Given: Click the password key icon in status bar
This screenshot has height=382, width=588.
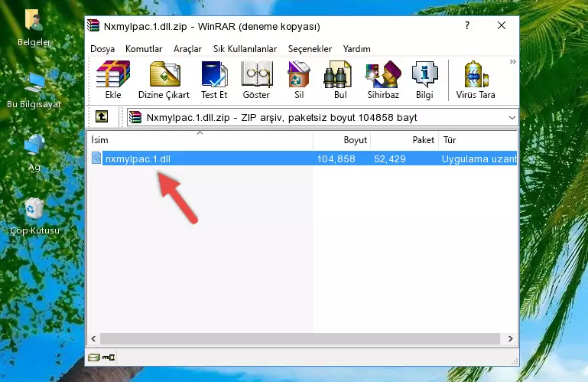Looking at the screenshot, I should coord(109,358).
